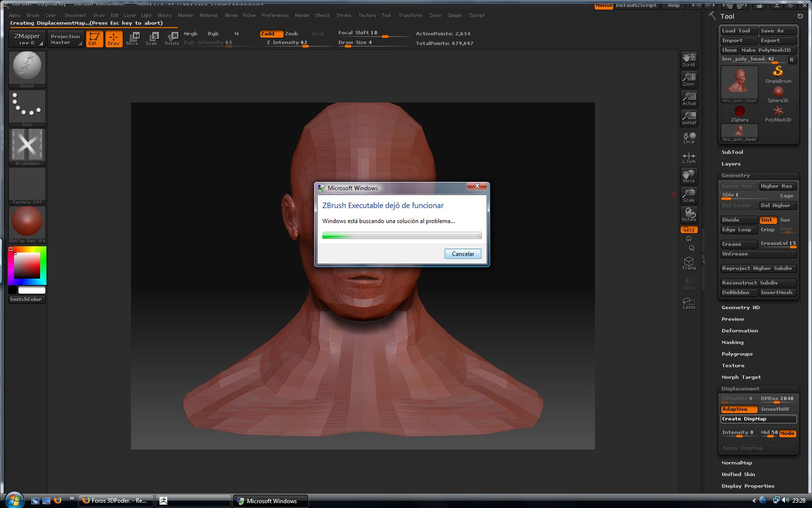
Task: Click the Frame mesh button
Action: 689,264
